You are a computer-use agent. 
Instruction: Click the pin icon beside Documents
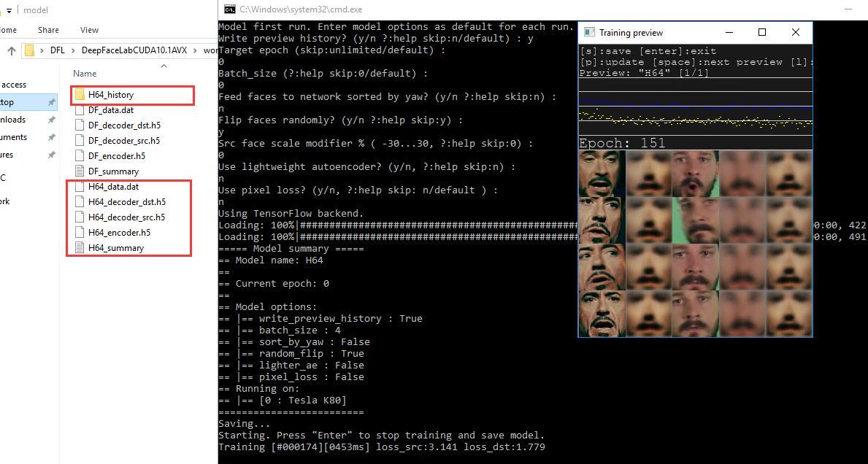(51, 137)
